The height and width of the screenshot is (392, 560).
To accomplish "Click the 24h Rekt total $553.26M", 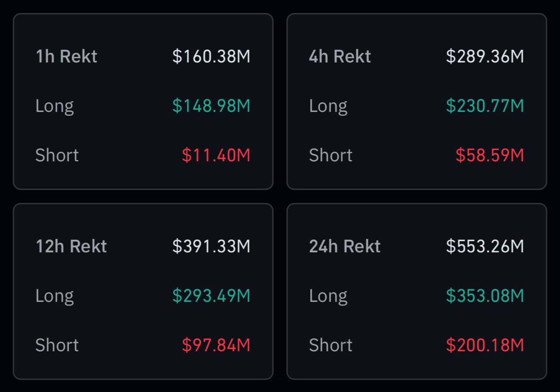I will [485, 246].
